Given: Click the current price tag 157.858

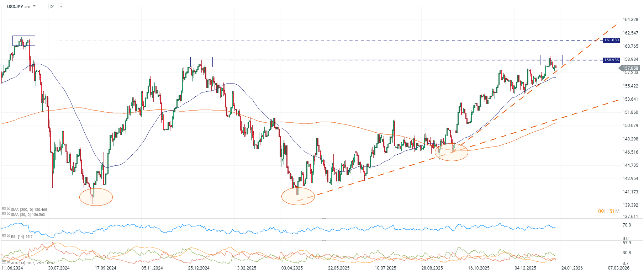Looking at the screenshot, I should pyautogui.click(x=630, y=68).
